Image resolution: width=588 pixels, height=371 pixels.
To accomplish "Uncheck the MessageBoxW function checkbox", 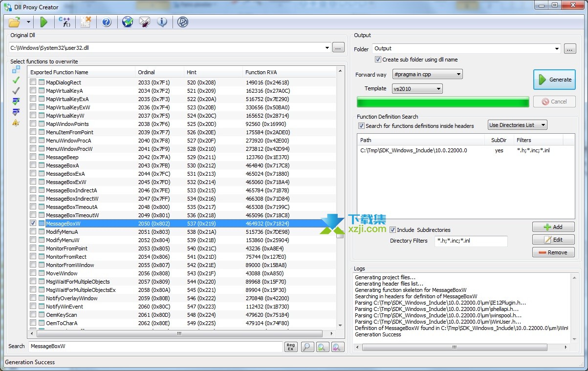I will [33, 224].
